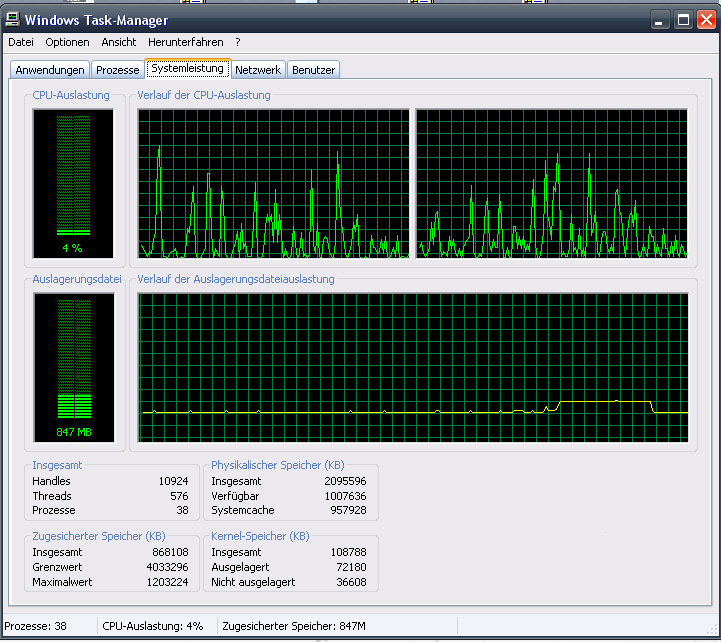Click the Auslagerungsdatei 847 MB gauge

click(x=74, y=367)
